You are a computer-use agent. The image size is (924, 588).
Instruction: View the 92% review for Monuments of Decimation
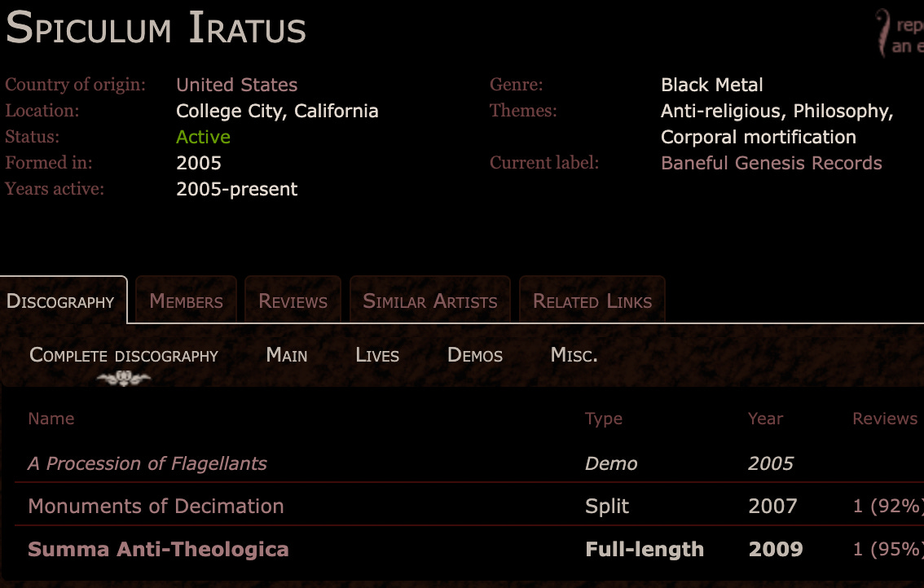point(887,506)
